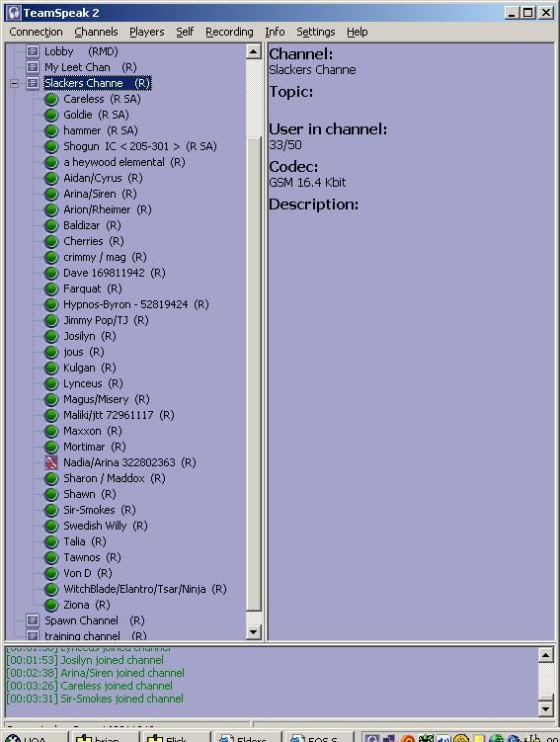
Task: Click the green status icon beside Careless
Action: click(x=51, y=99)
